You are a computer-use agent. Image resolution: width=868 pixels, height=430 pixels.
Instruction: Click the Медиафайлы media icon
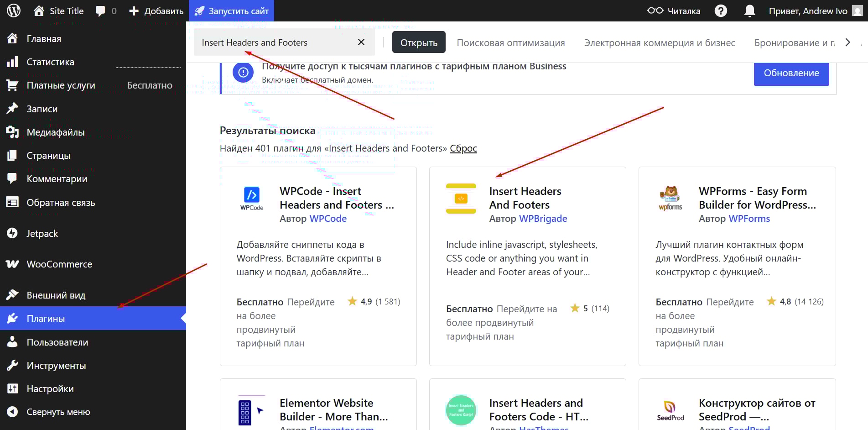tap(12, 132)
